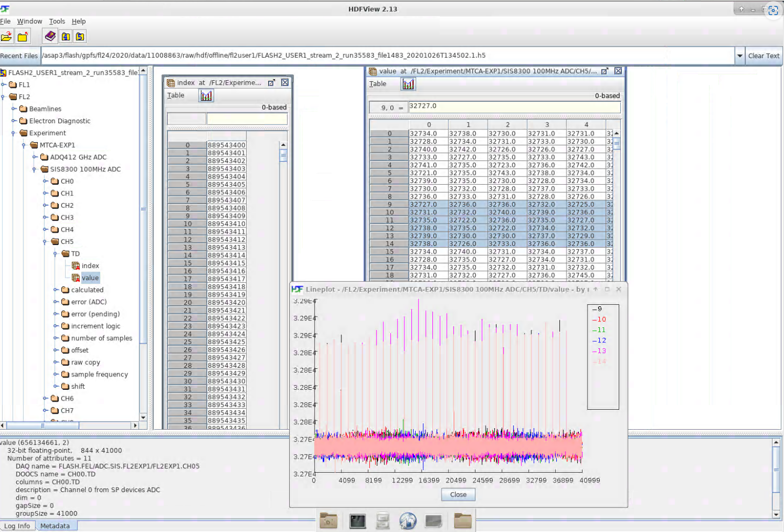Image resolution: width=784 pixels, height=532 pixels.
Task: Expand the FL1 group in tree
Action: (x=4, y=85)
